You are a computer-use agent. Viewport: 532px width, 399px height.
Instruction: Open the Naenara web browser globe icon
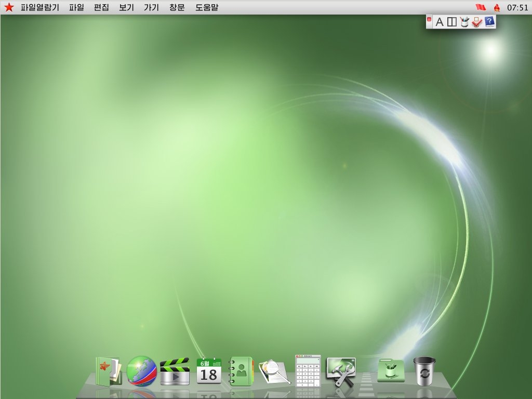(141, 370)
